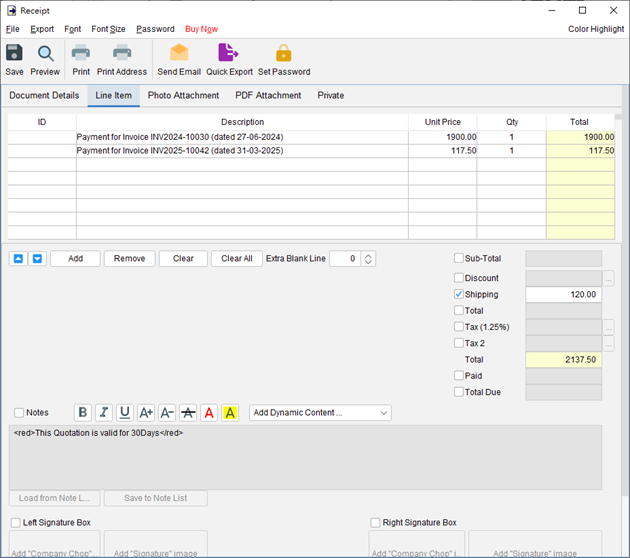Switch to the Photo Attachment tab
The width and height of the screenshot is (630, 558).
coord(184,96)
